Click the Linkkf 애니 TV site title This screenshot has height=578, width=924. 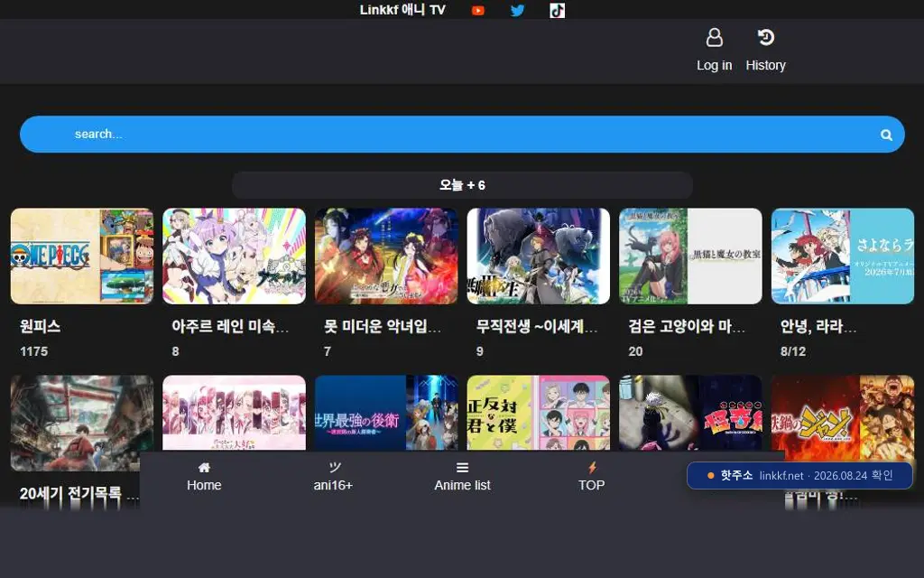[x=402, y=10]
